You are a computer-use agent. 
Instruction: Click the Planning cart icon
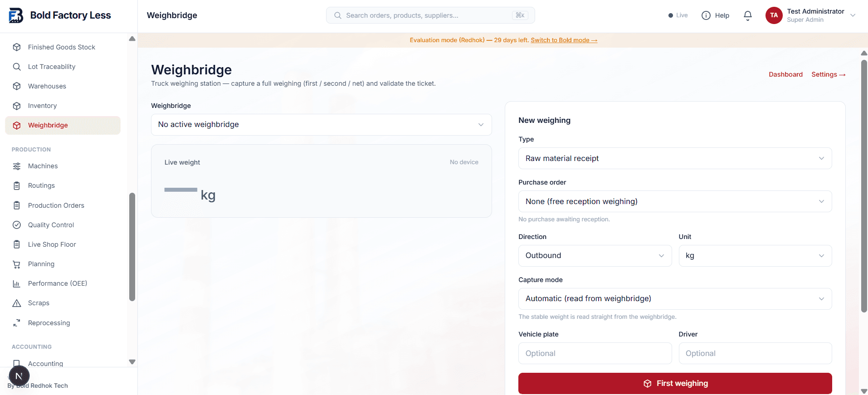tap(17, 264)
